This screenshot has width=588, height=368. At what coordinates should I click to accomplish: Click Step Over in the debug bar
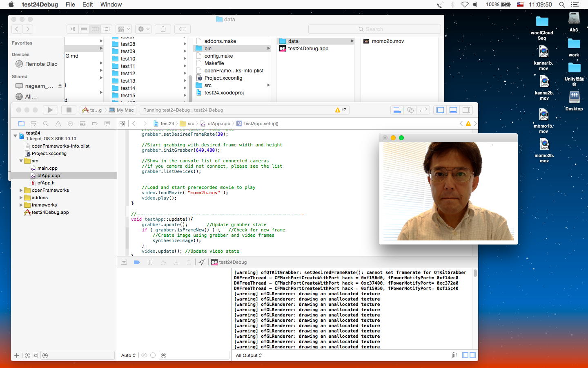point(163,263)
